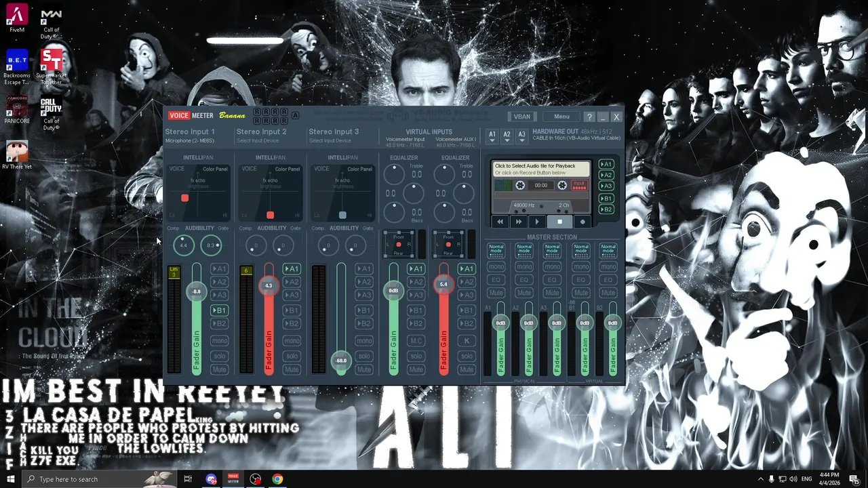
Task: Play the cassette recorder
Action: [537, 222]
